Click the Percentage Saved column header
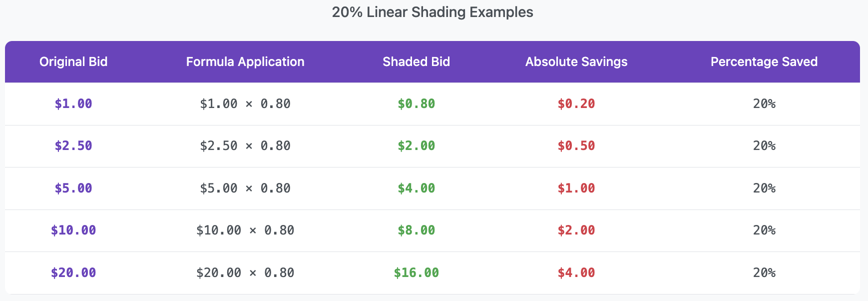This screenshot has height=301, width=868. 764,61
